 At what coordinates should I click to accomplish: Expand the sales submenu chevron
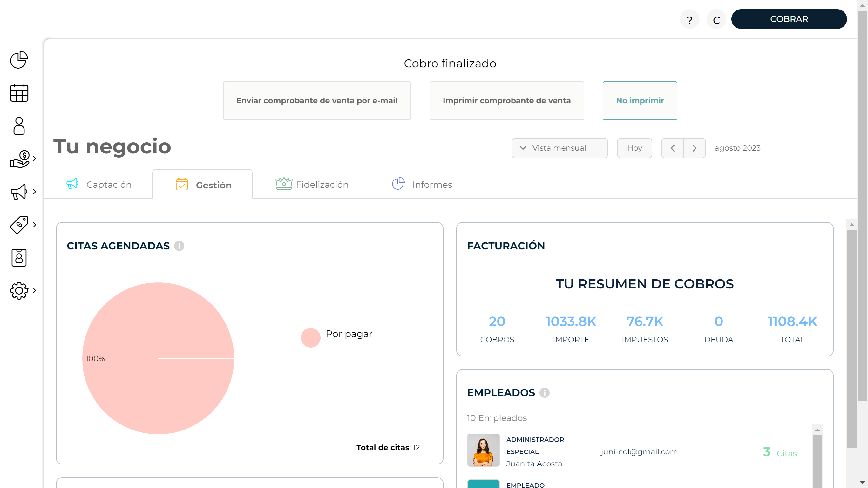[34, 159]
